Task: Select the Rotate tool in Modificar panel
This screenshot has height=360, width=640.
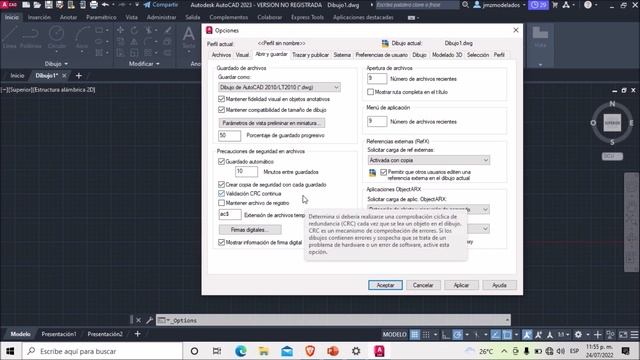Action: (134, 30)
